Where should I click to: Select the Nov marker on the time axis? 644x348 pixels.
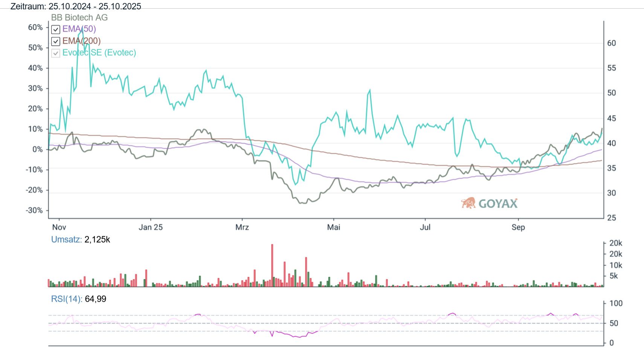point(59,227)
